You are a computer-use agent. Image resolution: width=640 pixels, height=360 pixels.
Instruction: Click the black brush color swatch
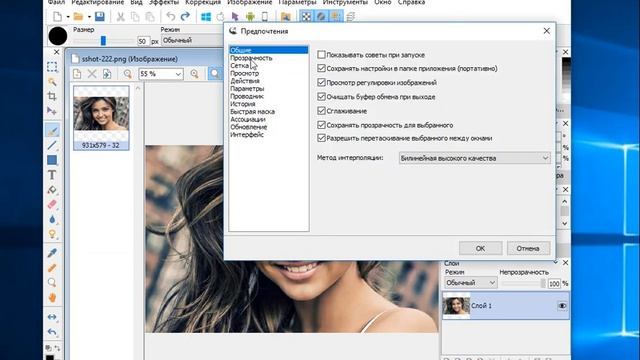(58, 36)
